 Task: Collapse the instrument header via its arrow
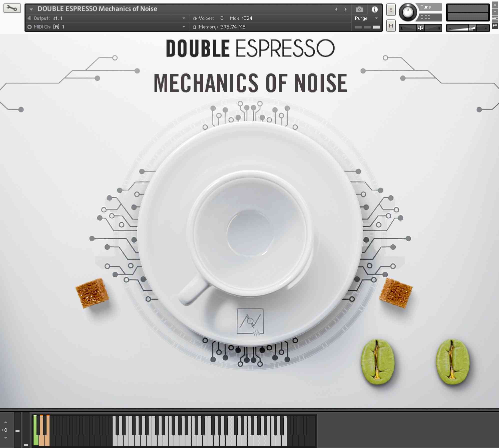coord(31,9)
